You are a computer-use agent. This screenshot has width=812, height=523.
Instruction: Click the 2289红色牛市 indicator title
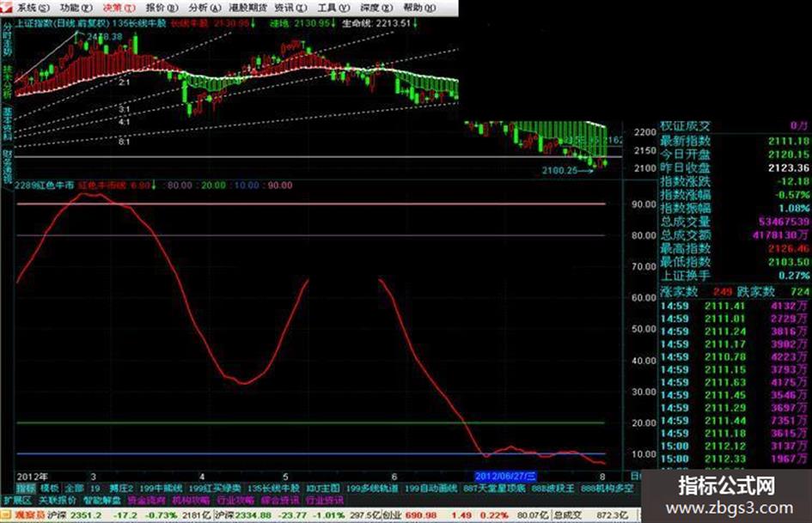[45, 185]
